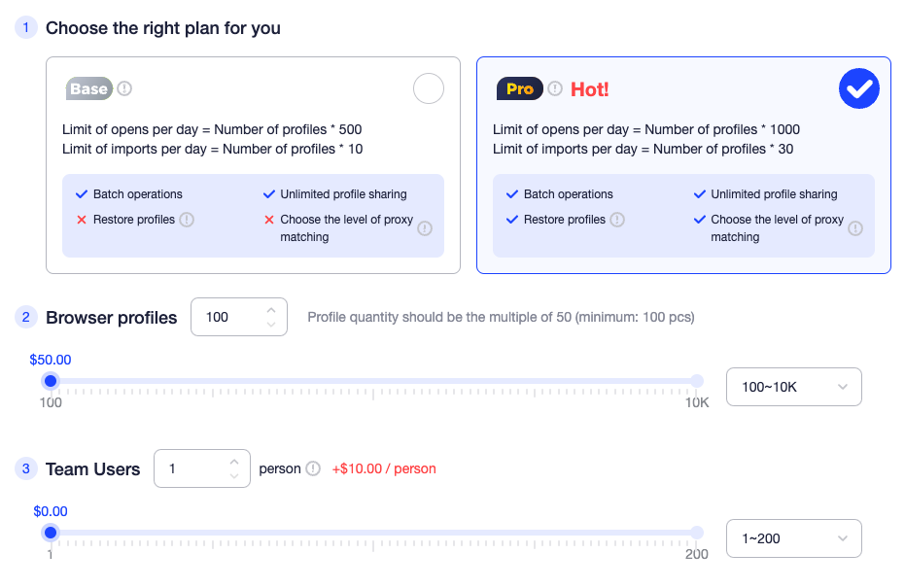This screenshot has width=905, height=588.
Task: Click the checkmark beside Batch operations in Pro
Action: pyautogui.click(x=512, y=193)
